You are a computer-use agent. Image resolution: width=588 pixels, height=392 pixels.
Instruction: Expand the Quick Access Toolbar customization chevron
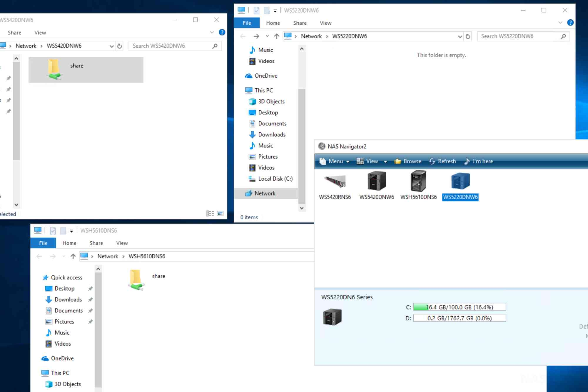[x=275, y=10]
